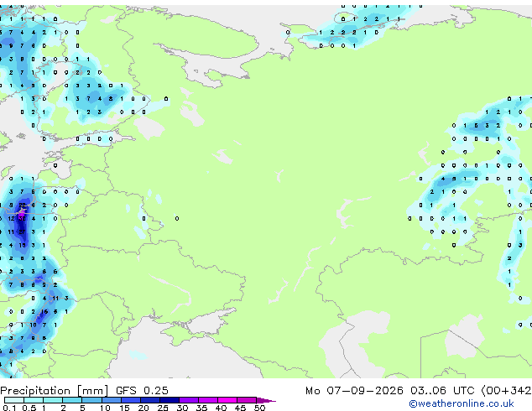Click the legend arrow tip past 50

coord(266,400)
